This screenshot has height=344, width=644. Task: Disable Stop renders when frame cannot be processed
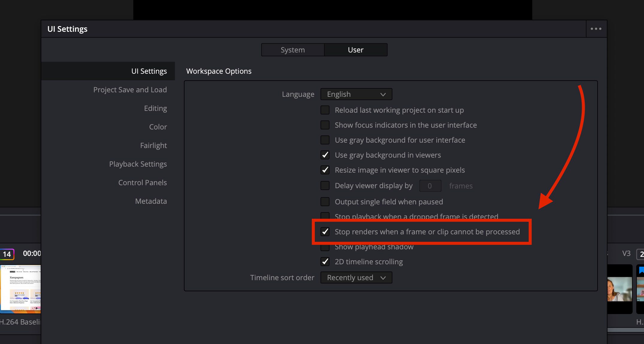(x=325, y=232)
